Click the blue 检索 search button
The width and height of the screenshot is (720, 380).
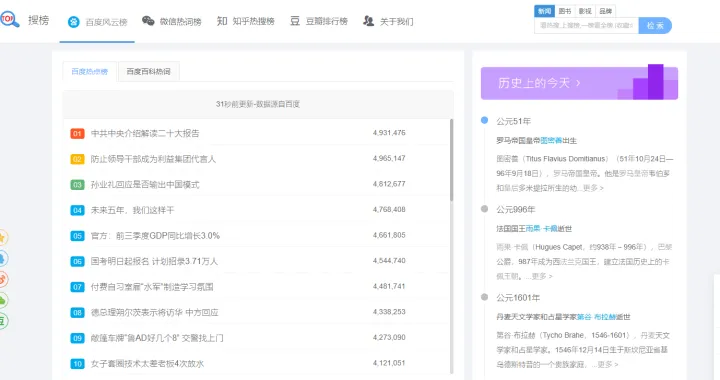point(655,25)
